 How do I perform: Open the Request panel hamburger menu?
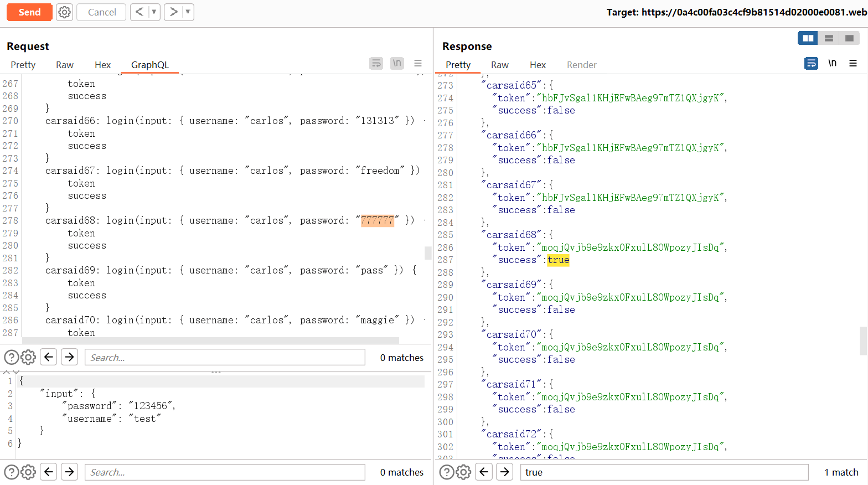(x=418, y=64)
